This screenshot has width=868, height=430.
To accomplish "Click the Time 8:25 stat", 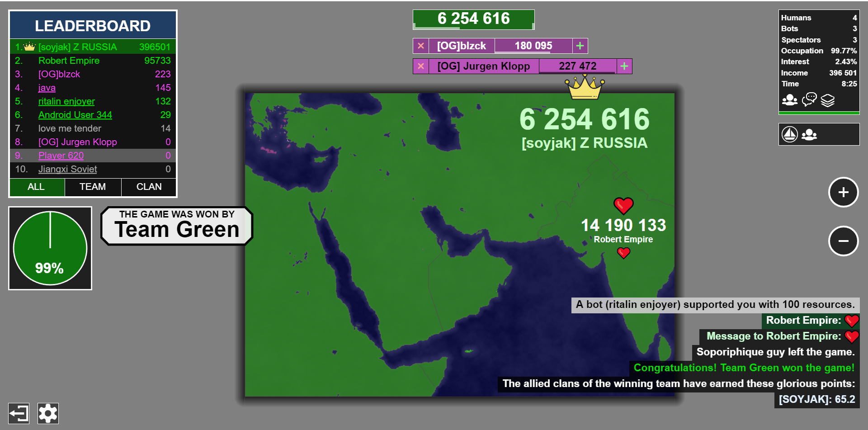I will click(x=819, y=84).
